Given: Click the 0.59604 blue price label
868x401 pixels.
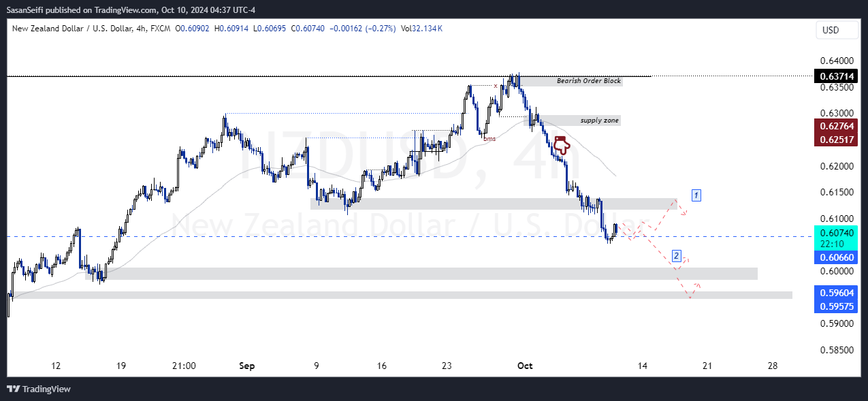Looking at the screenshot, I should (836, 293).
